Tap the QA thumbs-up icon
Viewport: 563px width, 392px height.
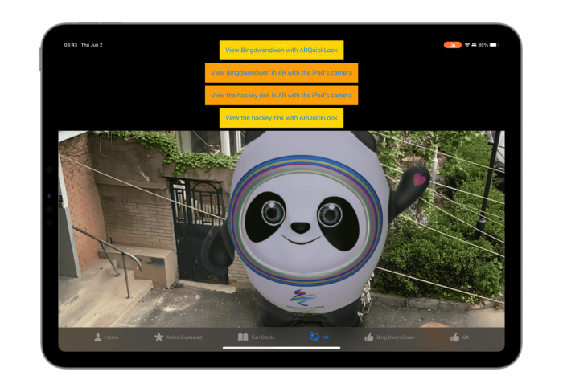tap(454, 337)
